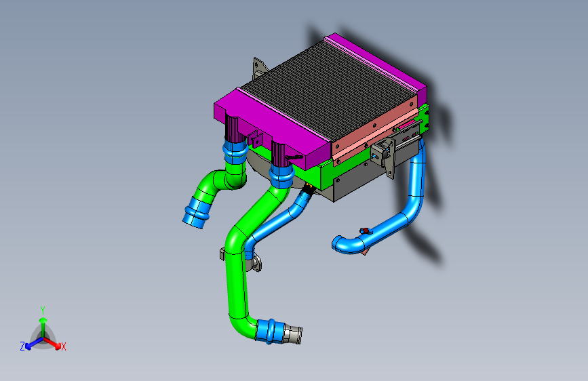This screenshot has width=588, height=381.
Task: Click the red X axis arrow of the triad
Action: (54, 343)
